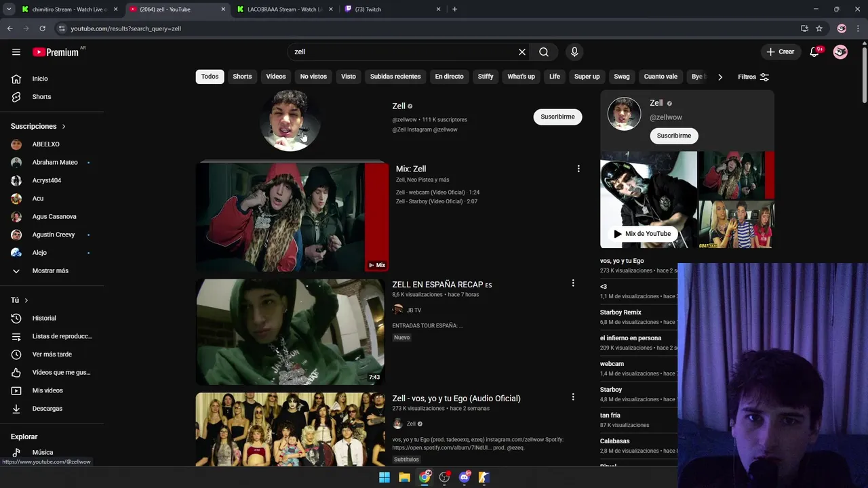Open the Windows Start button
This screenshot has height=488, width=868.
click(384, 477)
